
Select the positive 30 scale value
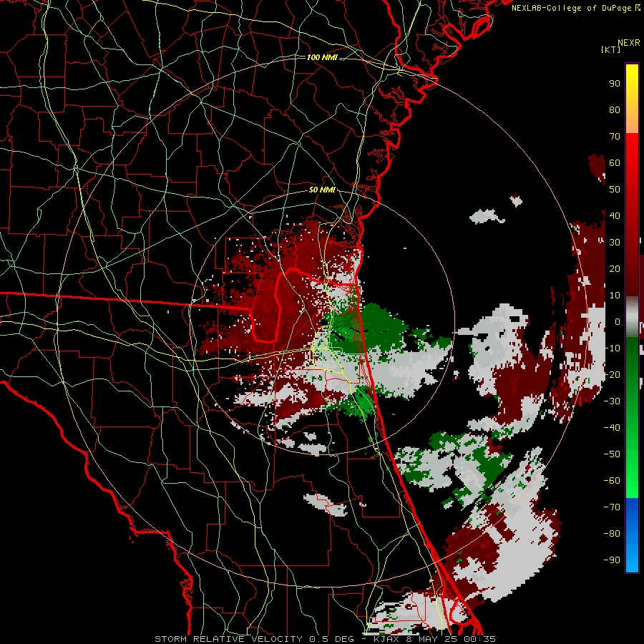(x=615, y=243)
